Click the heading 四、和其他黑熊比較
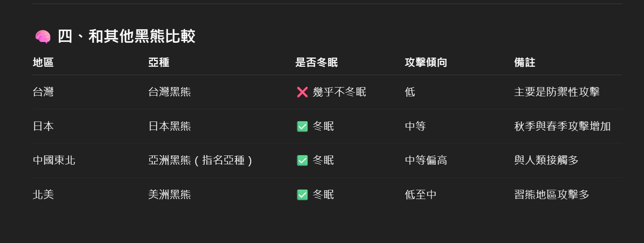The height and width of the screenshot is (243, 644). [126, 36]
